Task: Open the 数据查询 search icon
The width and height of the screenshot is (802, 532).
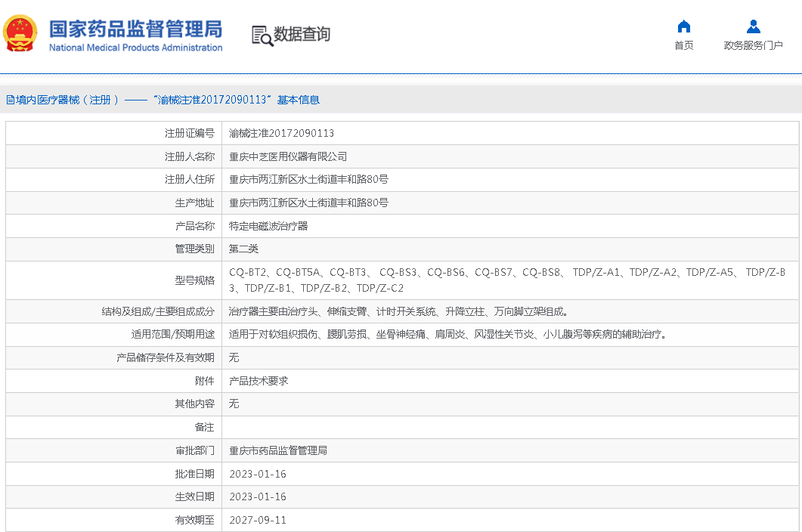Action: click(x=262, y=36)
